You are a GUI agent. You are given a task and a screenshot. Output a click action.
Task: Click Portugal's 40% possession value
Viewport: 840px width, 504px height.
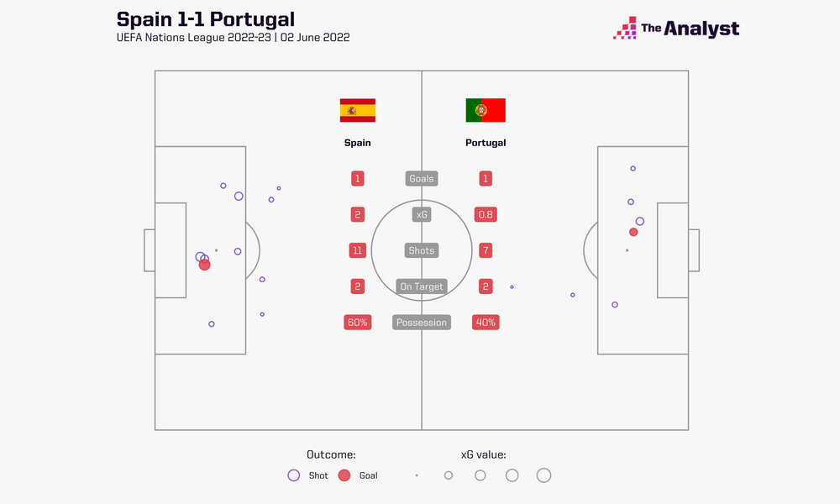pyautogui.click(x=486, y=323)
